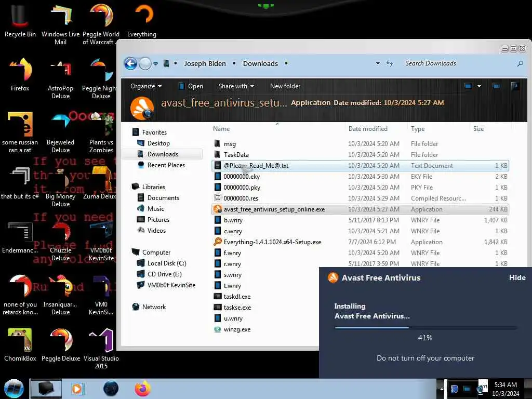Toggle the preview pane icon
This screenshot has width=532, height=399.
[x=496, y=86]
